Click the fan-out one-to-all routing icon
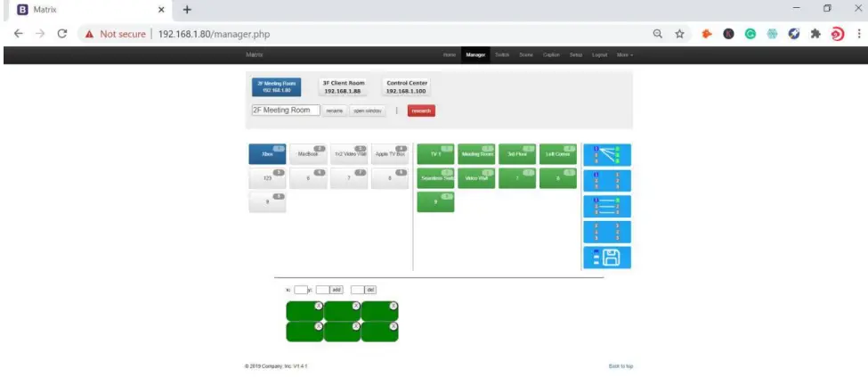Viewport: 868px width, 377px height. click(607, 155)
